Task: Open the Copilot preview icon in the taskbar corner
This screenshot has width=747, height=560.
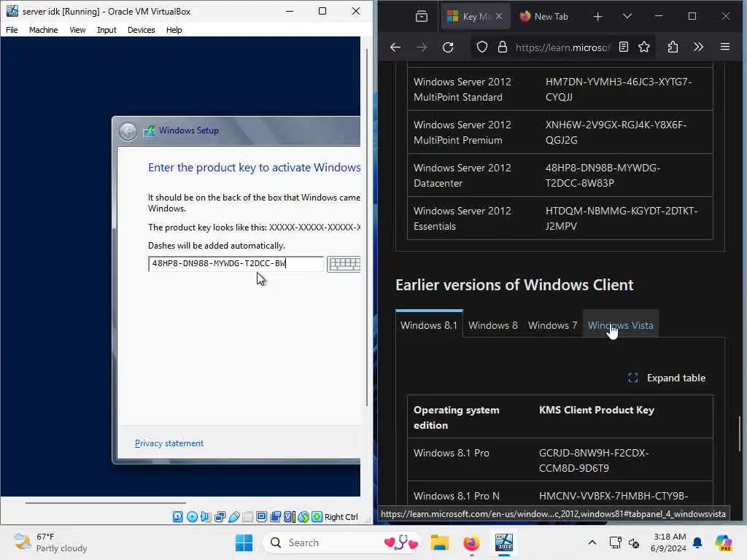Action: click(724, 542)
